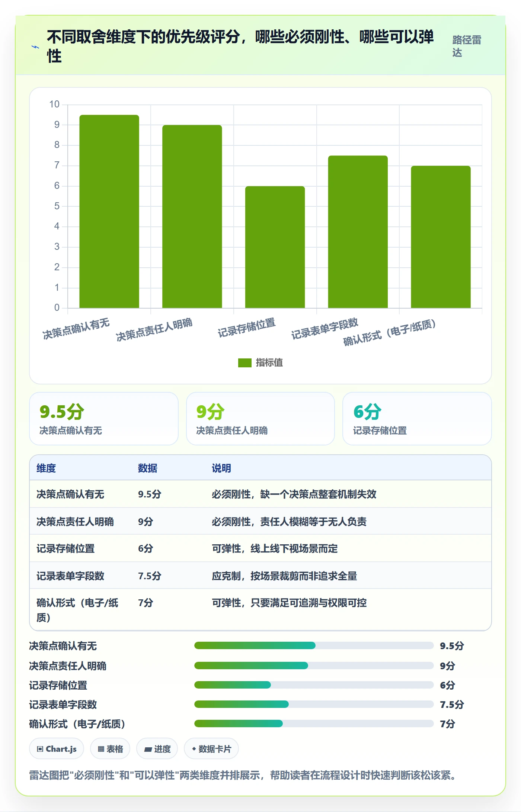The image size is (521, 812).
Task: Click the x-axis label 确认形式（电子/纸质）
Action: [389, 332]
